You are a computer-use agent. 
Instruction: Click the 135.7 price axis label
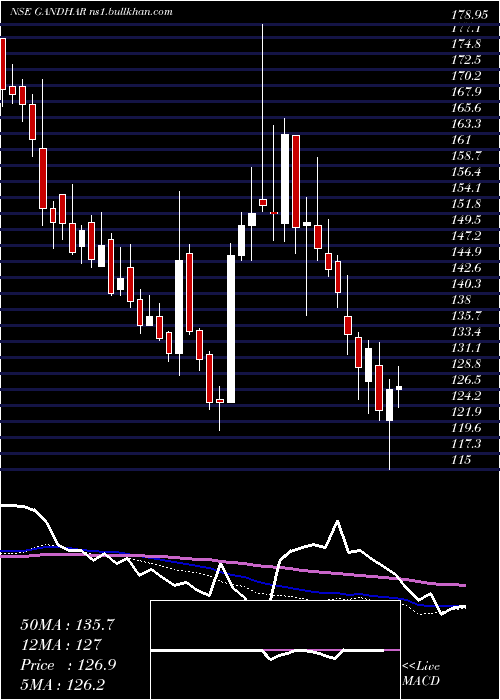[x=467, y=316]
